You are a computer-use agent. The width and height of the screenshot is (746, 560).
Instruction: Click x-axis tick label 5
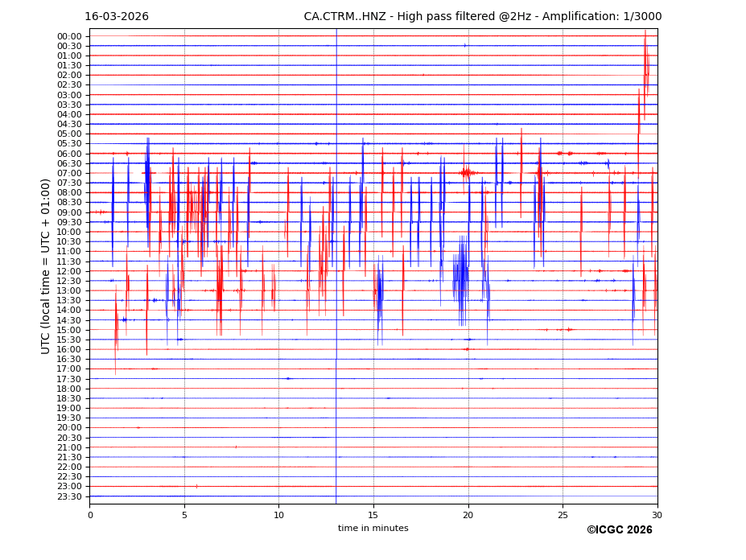184,515
